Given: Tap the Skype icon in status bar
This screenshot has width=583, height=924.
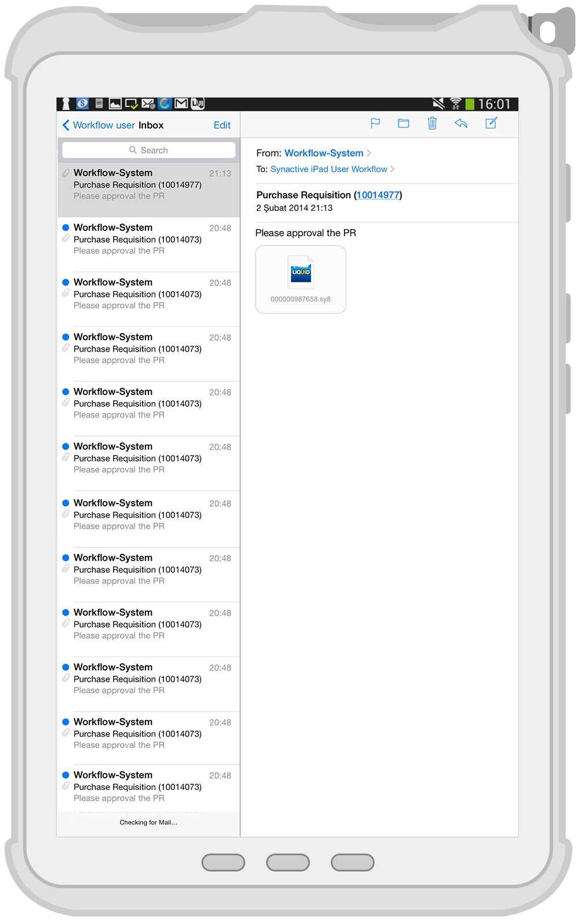Looking at the screenshot, I should point(83,104).
